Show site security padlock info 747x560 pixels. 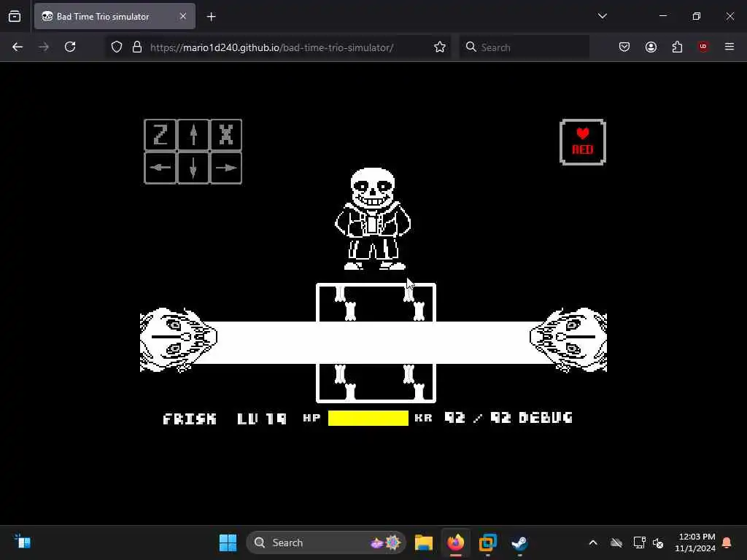(x=137, y=47)
